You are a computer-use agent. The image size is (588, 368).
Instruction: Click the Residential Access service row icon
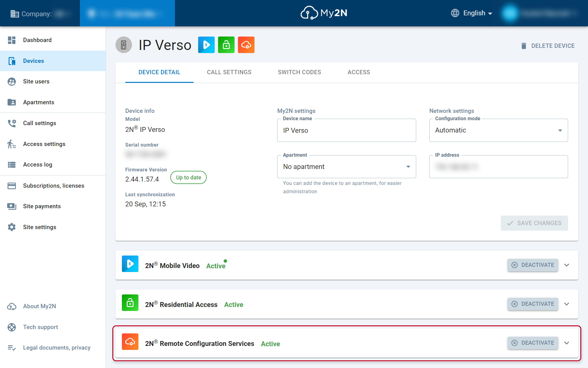(x=130, y=303)
